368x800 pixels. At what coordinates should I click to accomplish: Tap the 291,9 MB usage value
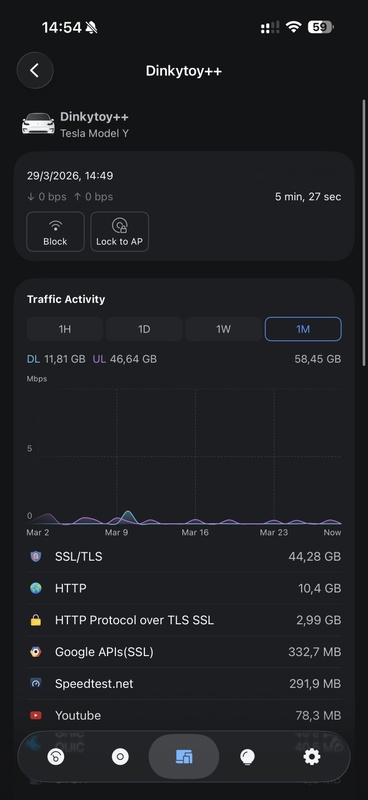point(315,684)
